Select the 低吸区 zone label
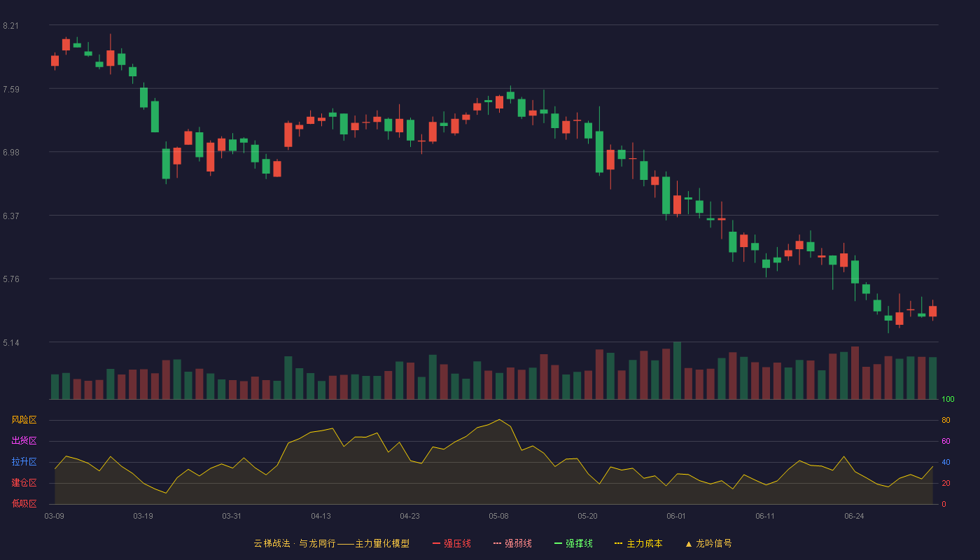Image resolution: width=980 pixels, height=560 pixels. (x=24, y=503)
